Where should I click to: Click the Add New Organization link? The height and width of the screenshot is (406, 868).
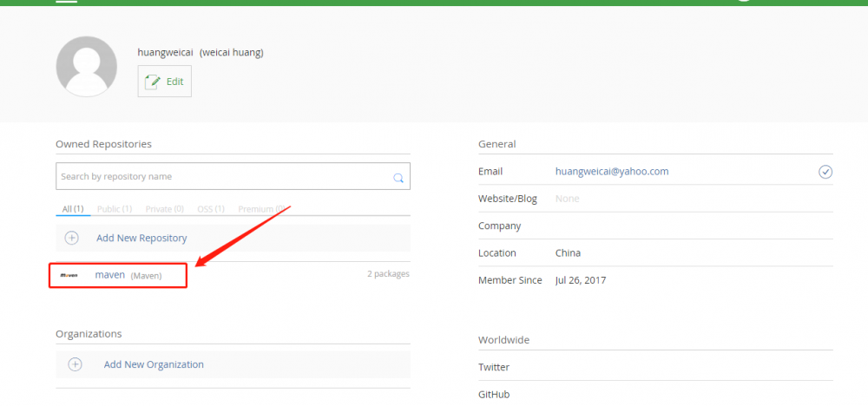154,364
